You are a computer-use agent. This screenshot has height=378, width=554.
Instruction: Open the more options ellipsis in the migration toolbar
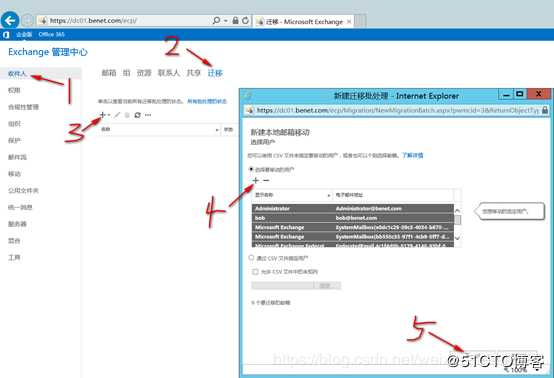tap(148, 115)
